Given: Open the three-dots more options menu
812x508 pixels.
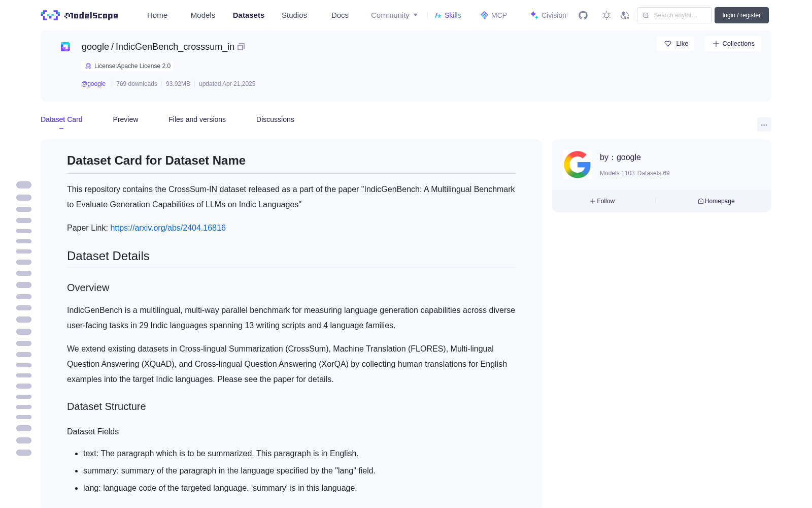Looking at the screenshot, I should pos(764,124).
